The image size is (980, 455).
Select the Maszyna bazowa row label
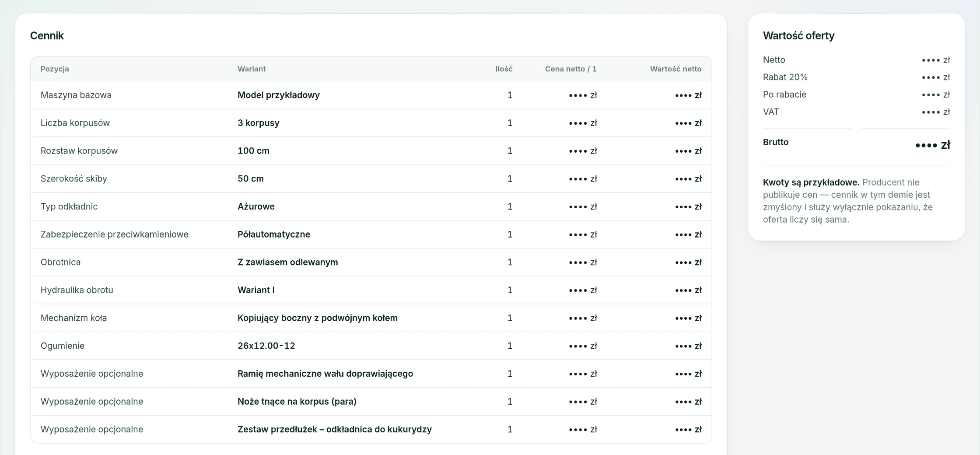[76, 95]
